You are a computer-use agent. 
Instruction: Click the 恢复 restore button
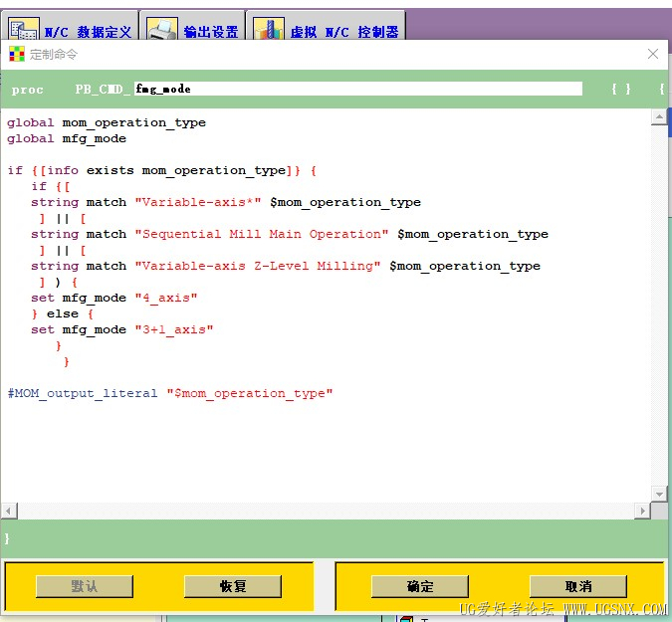click(233, 586)
